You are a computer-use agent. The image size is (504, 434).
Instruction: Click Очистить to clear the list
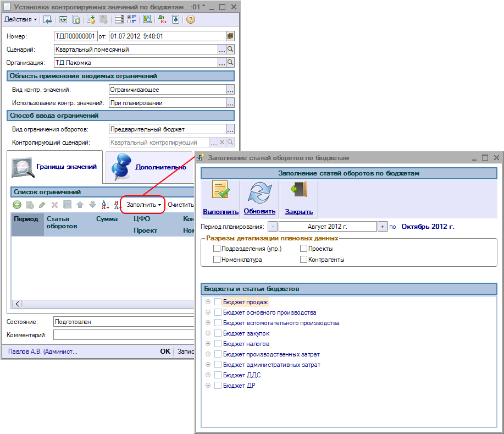(x=181, y=205)
